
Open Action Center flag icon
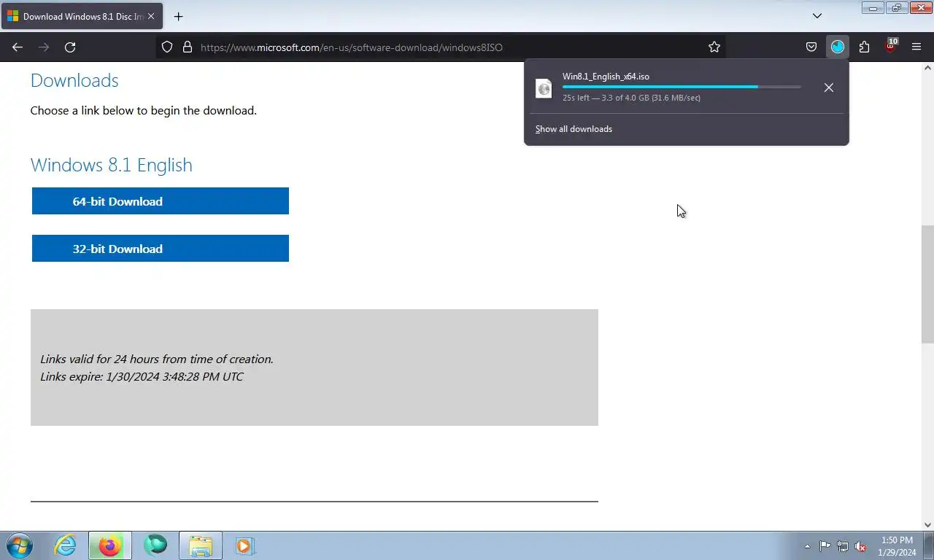tap(825, 546)
